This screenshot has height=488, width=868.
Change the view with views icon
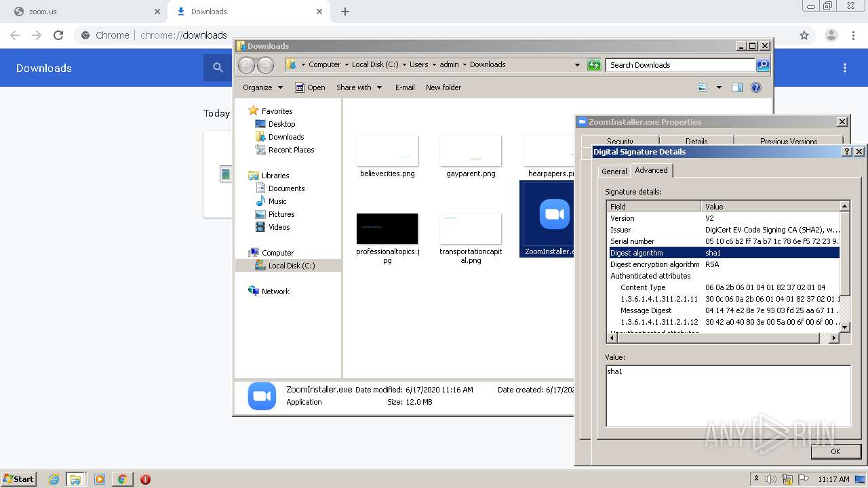pyautogui.click(x=703, y=87)
